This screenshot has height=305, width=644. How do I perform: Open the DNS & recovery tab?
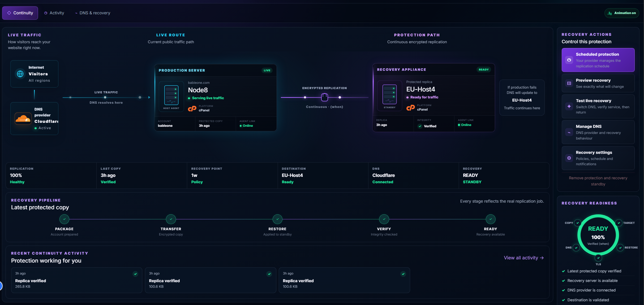[x=92, y=13]
